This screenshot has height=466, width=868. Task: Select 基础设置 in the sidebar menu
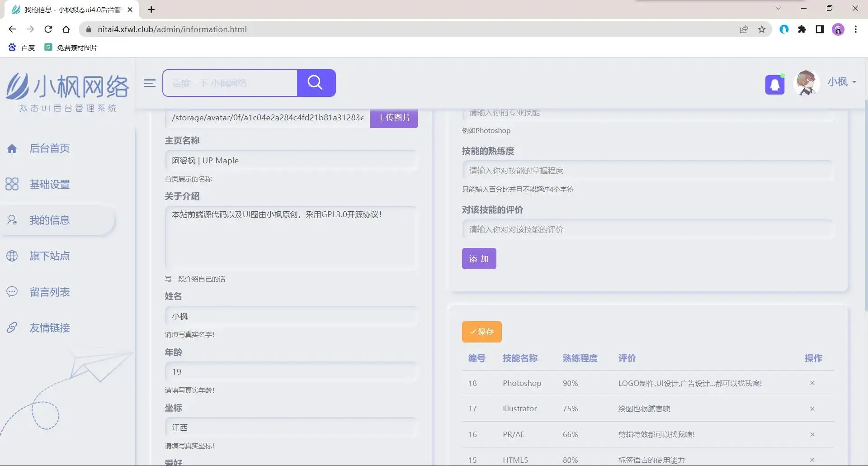[x=50, y=184]
